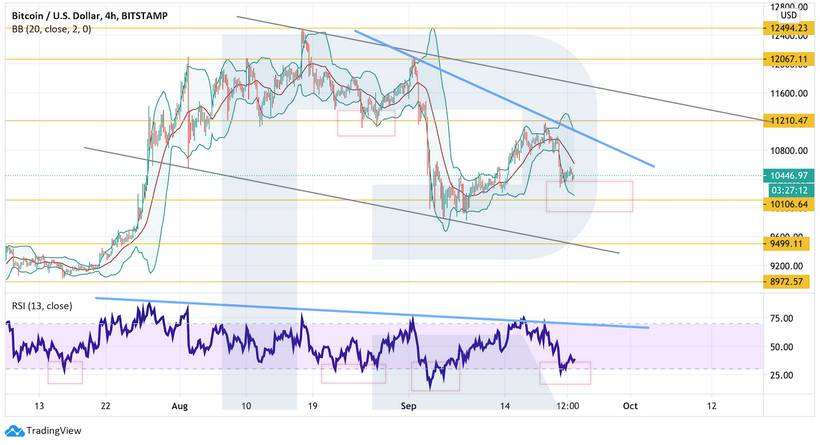The height and width of the screenshot is (445, 820).
Task: Click the 9499.11 price level label
Action: pyautogui.click(x=785, y=244)
